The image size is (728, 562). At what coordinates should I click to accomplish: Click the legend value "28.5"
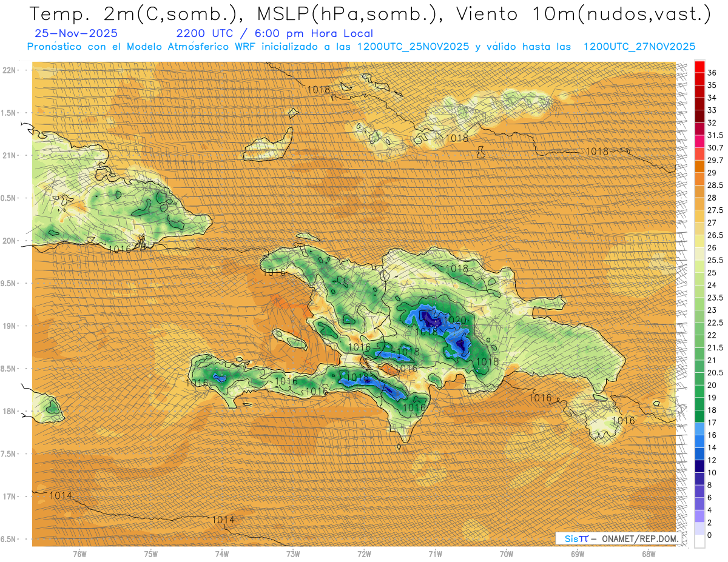[x=715, y=185]
